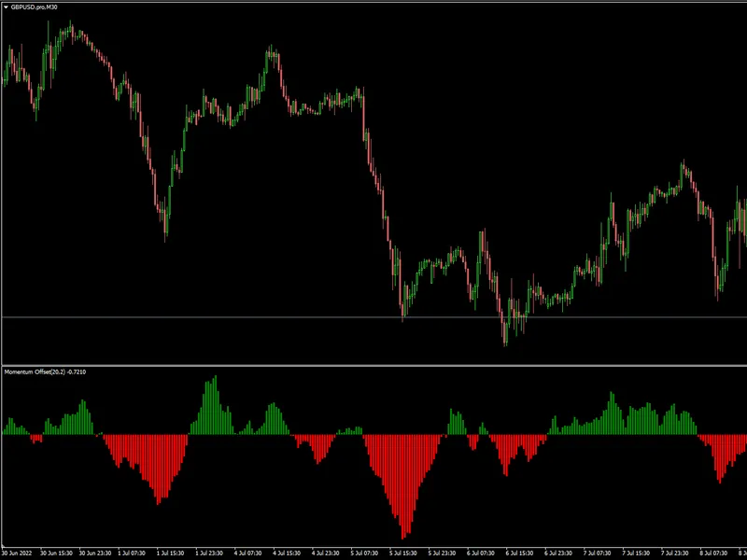747x560 pixels.
Task: Click the 6 Jul 07:30 time label
Action: tap(481, 553)
